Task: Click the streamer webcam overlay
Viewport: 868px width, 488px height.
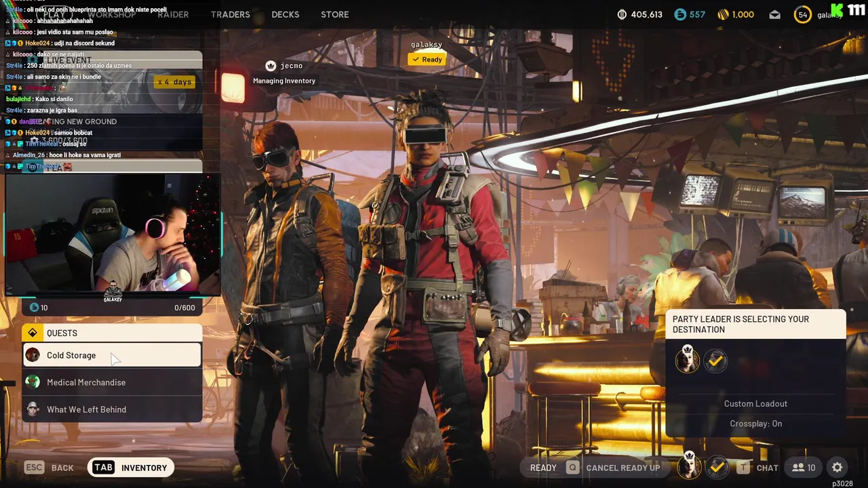Action: click(113, 235)
